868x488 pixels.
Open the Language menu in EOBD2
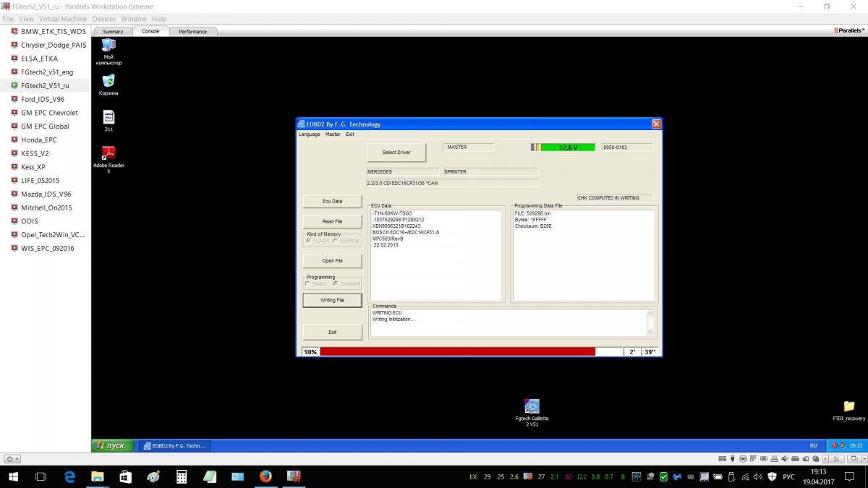coord(310,134)
